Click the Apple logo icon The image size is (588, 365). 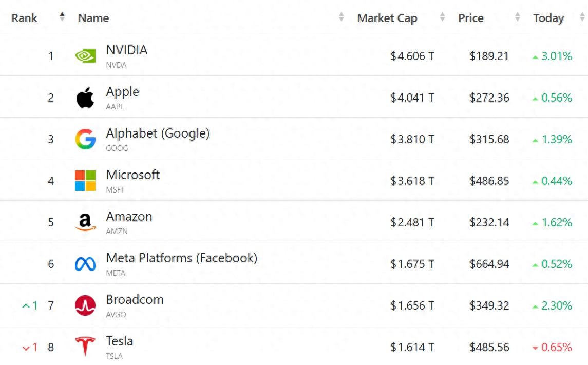point(85,98)
